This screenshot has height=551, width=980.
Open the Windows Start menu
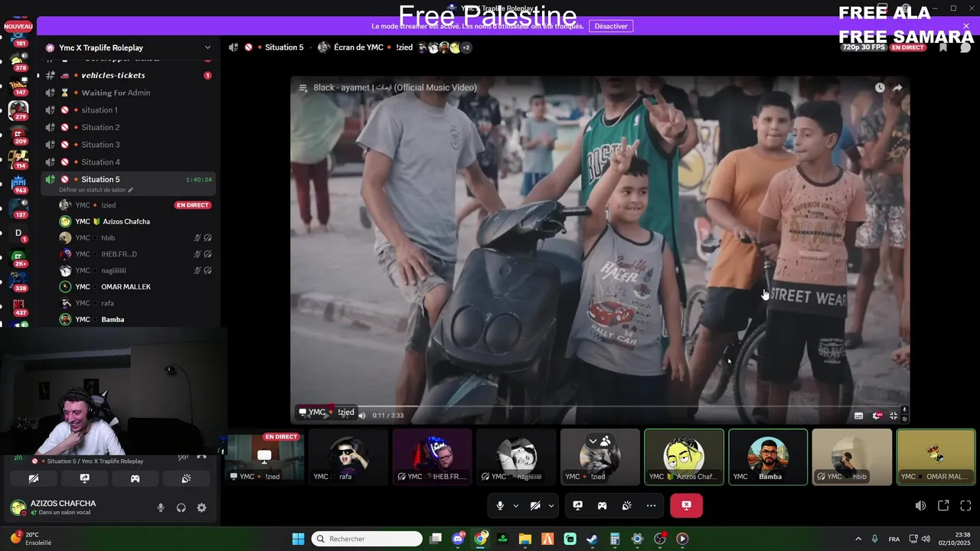click(x=298, y=539)
